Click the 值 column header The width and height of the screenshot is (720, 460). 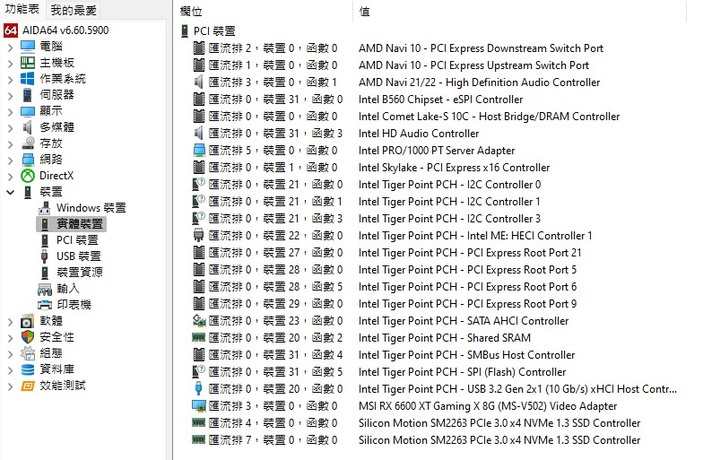(x=365, y=11)
